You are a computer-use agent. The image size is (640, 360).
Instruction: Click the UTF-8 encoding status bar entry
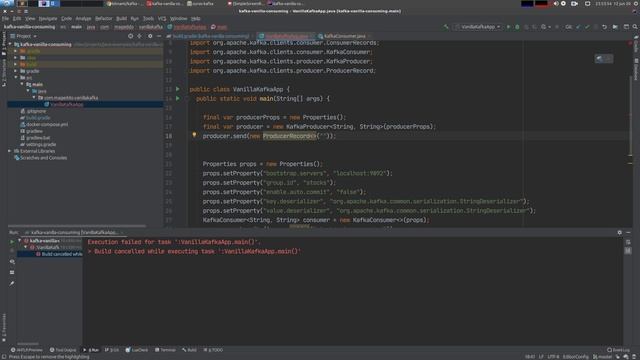553,357
